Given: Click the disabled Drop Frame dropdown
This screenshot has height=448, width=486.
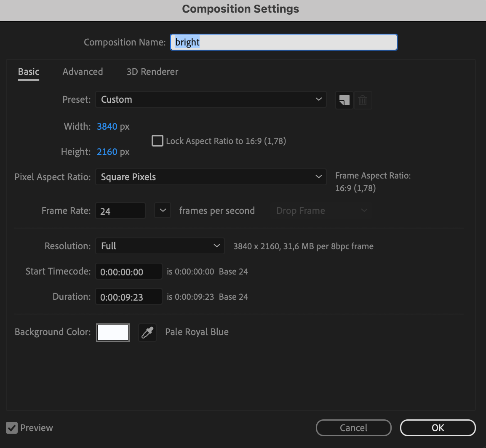Looking at the screenshot, I should 321,211.
